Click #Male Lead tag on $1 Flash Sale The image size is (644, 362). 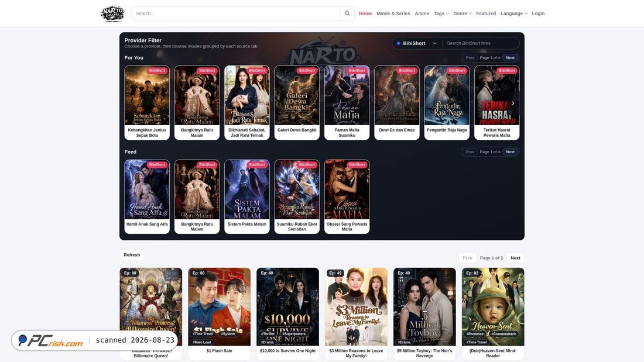pos(201,342)
